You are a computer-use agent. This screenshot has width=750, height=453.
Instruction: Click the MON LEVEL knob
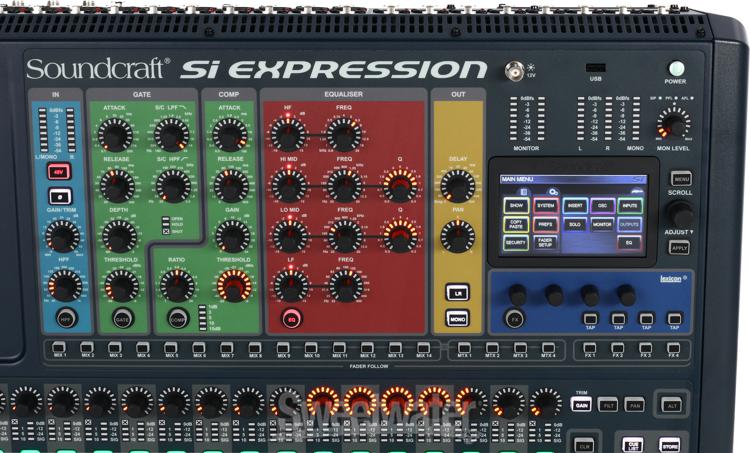pos(673,125)
